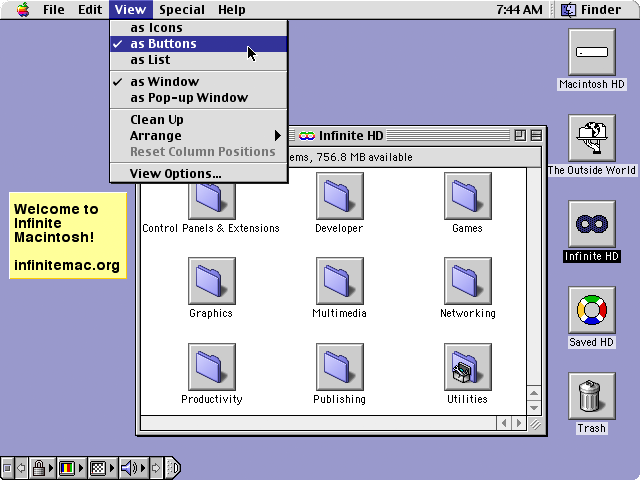640x480 pixels.
Task: Select the Trash icon on desktop
Action: 591,396
